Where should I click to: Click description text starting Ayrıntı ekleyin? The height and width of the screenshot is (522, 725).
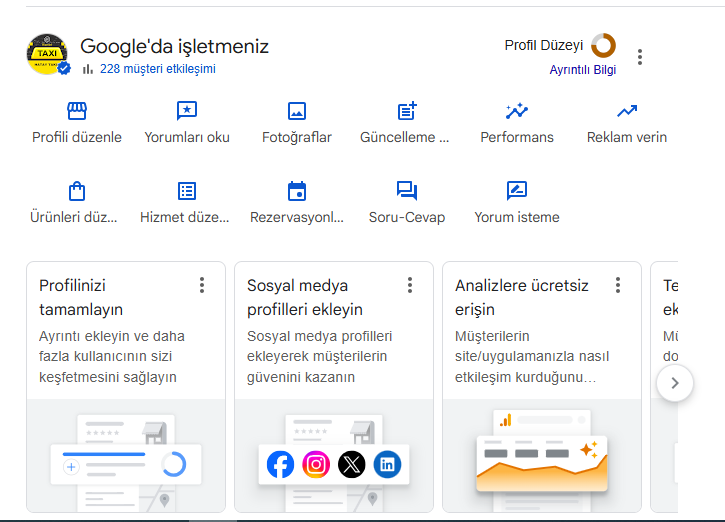pyautogui.click(x=111, y=356)
